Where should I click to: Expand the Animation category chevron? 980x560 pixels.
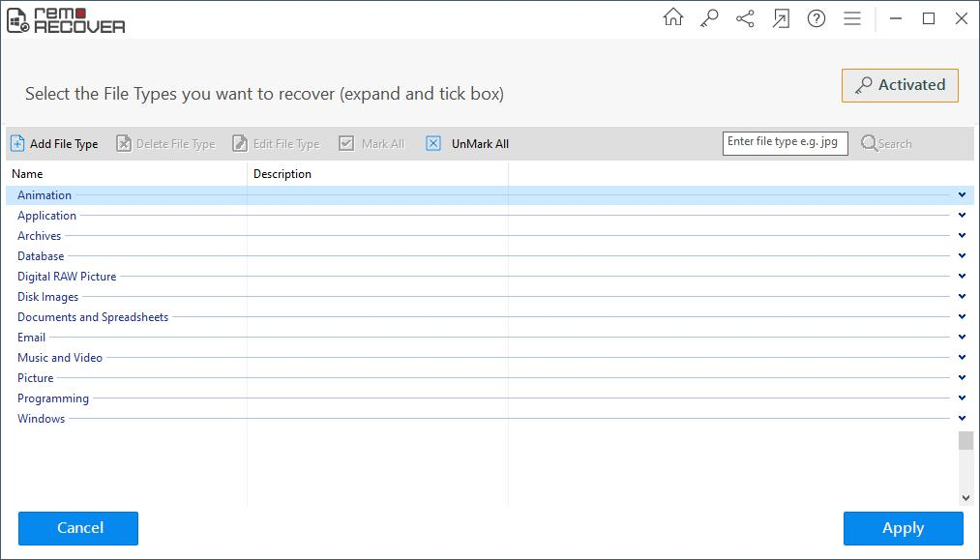[x=962, y=195]
